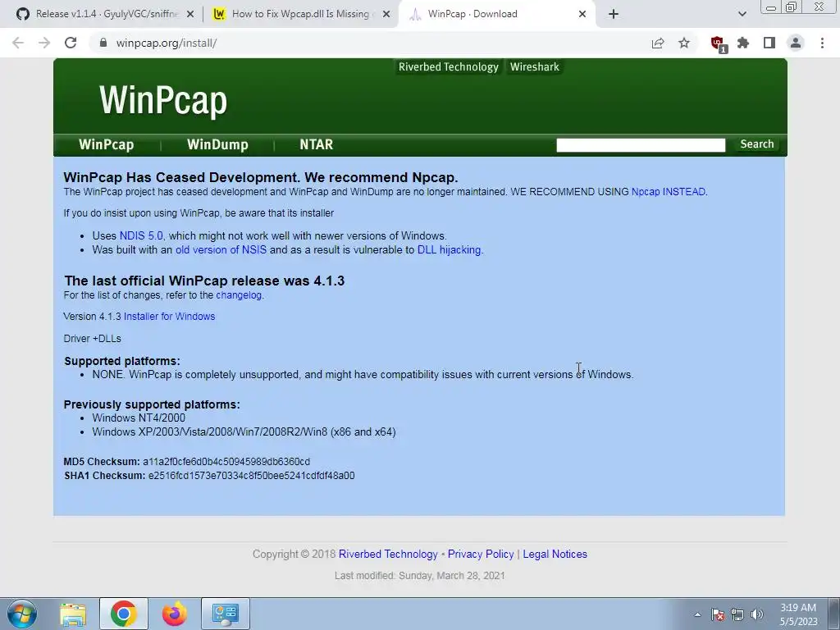Click the volume speaker tray icon
Viewport: 840px width, 630px height.
coord(757,615)
